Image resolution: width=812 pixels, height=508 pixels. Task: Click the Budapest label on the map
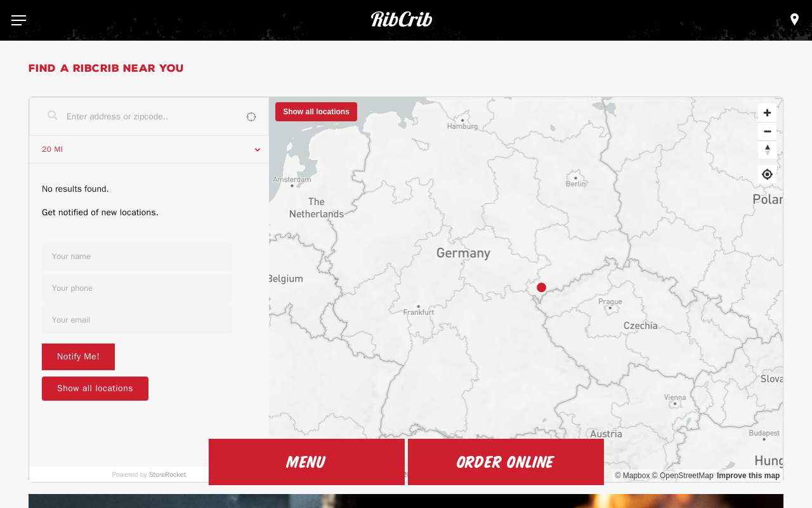(x=764, y=433)
